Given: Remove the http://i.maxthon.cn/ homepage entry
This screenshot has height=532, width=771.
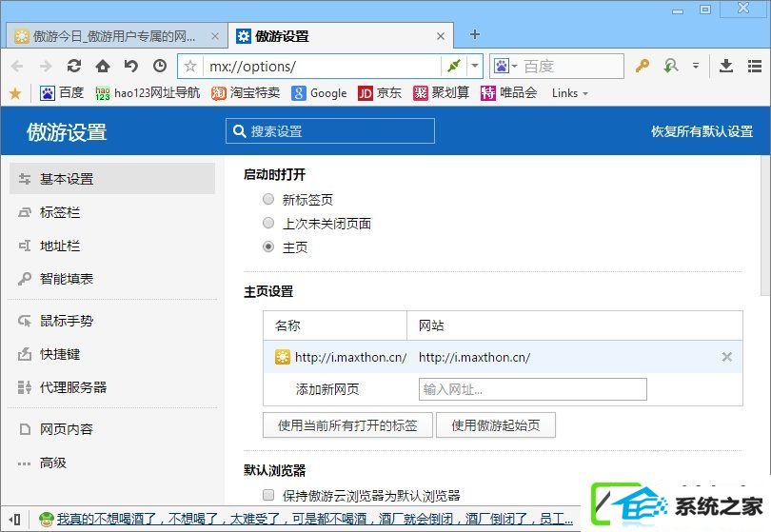Looking at the screenshot, I should pos(727,357).
